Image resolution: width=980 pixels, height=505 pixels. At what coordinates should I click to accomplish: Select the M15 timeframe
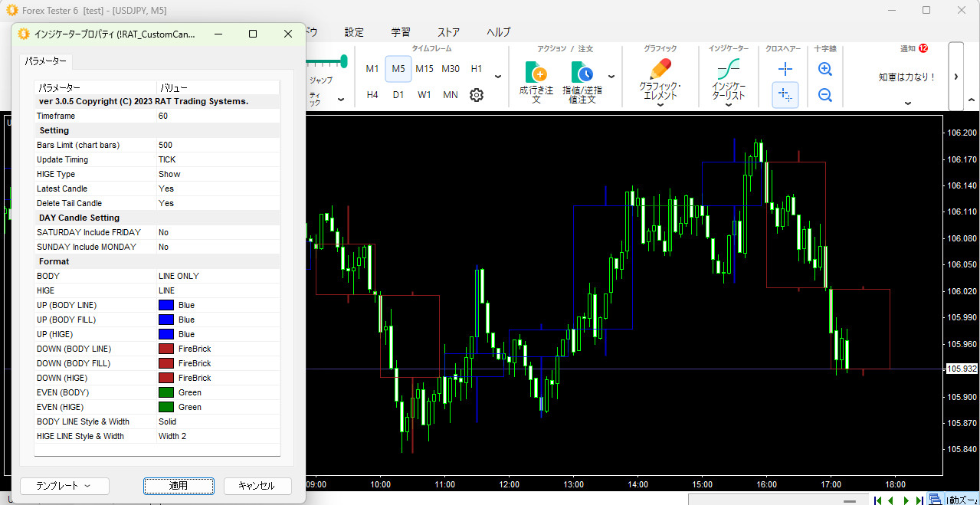424,69
